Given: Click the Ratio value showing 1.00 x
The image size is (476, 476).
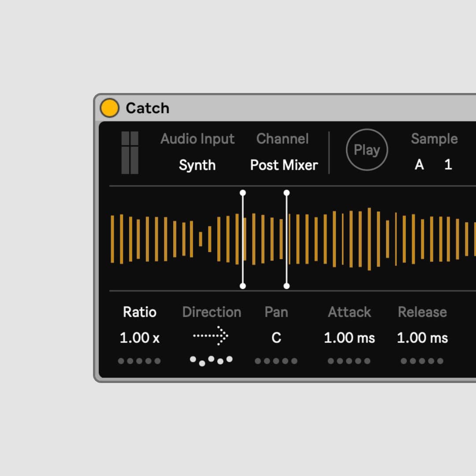Looking at the screenshot, I should (139, 338).
